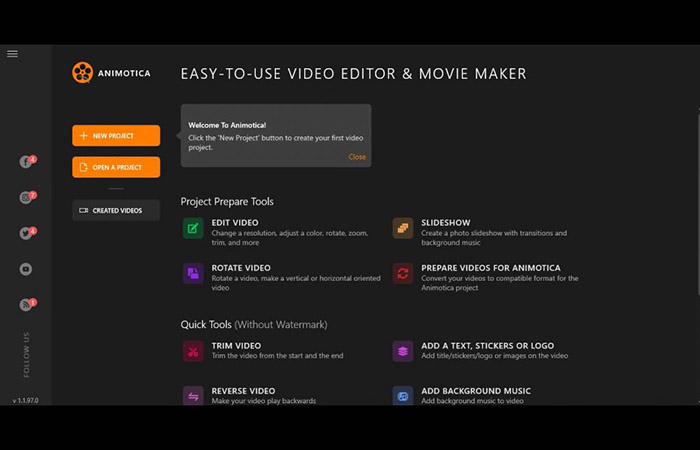Screen dimensions: 700x450
Task: Click the Edit Video green pencil icon
Action: point(193,229)
